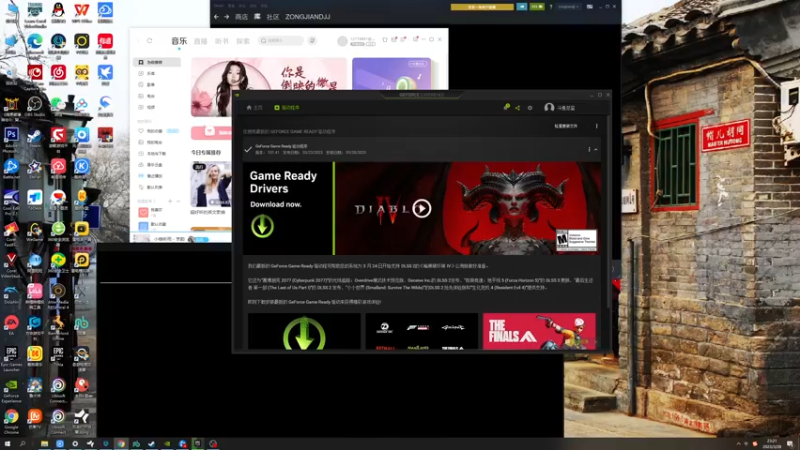800x450 pixels.
Task: Open the Dolphin emulator desktop icon
Action: (x=11, y=295)
